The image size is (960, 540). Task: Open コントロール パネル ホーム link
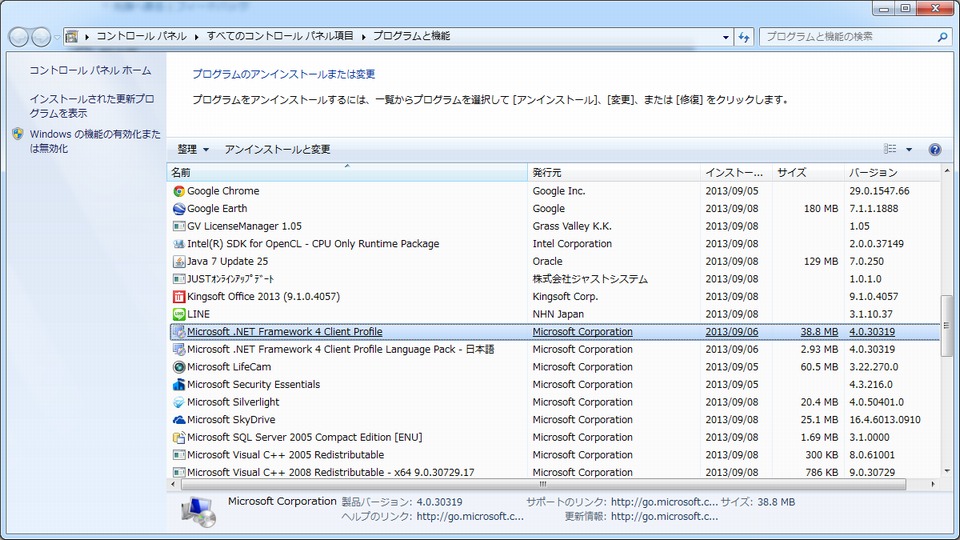click(90, 71)
